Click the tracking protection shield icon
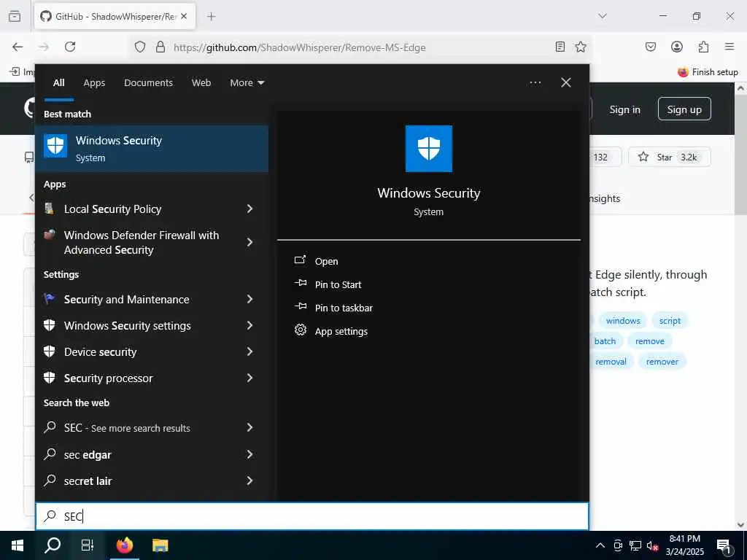747x560 pixels. pyautogui.click(x=139, y=47)
